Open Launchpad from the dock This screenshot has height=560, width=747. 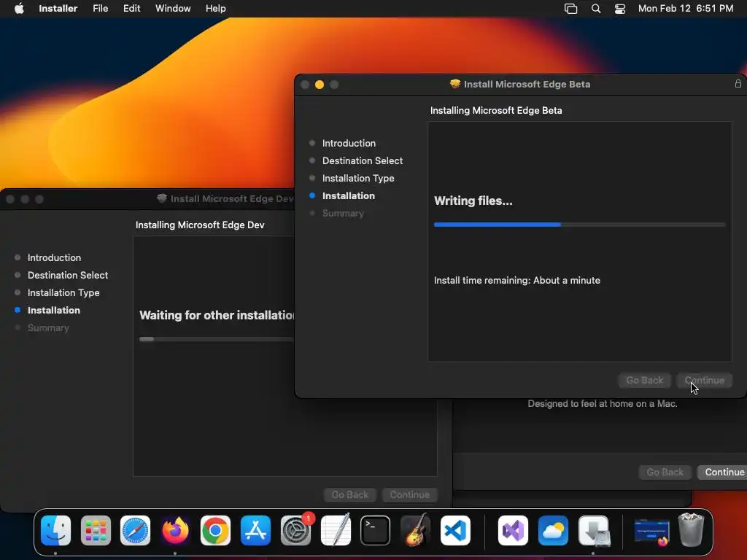coord(96,531)
